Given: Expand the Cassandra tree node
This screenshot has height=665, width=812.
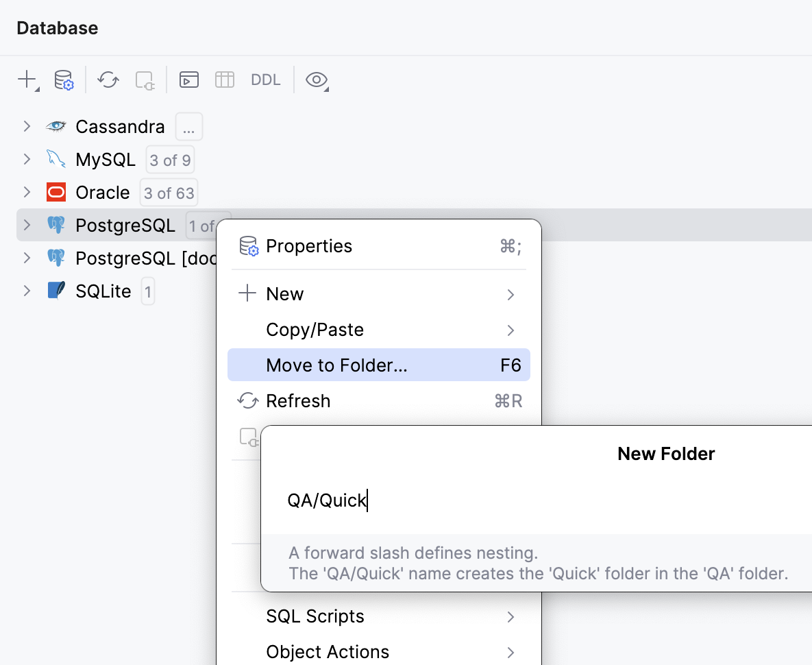Looking at the screenshot, I should [27, 126].
